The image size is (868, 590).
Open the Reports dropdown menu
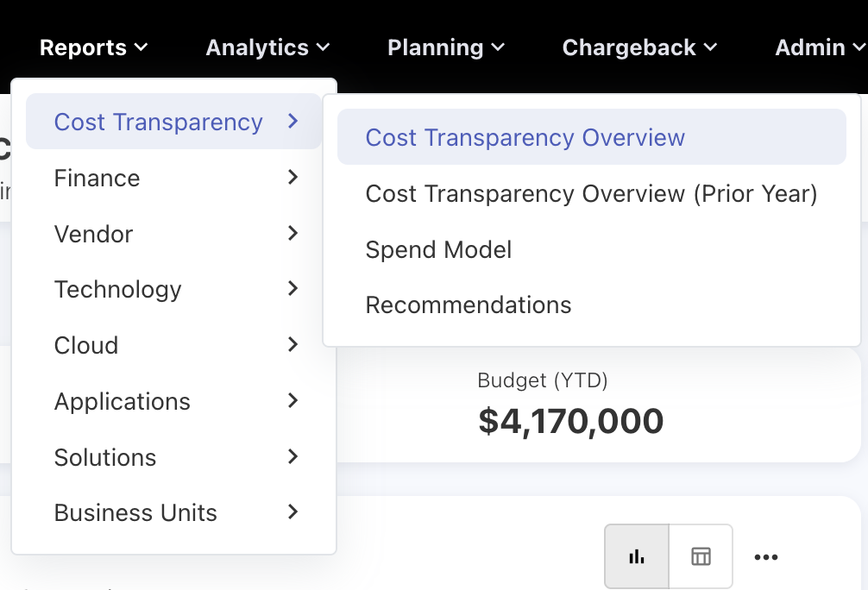coord(93,47)
